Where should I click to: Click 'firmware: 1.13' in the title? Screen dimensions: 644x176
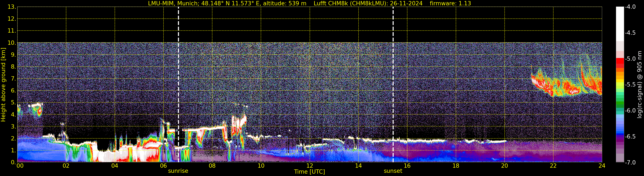tap(450, 3)
